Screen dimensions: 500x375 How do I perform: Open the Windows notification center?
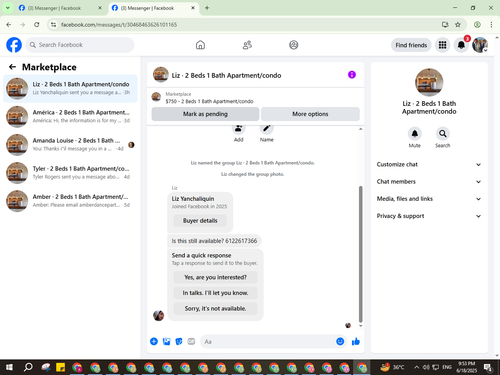(488, 367)
